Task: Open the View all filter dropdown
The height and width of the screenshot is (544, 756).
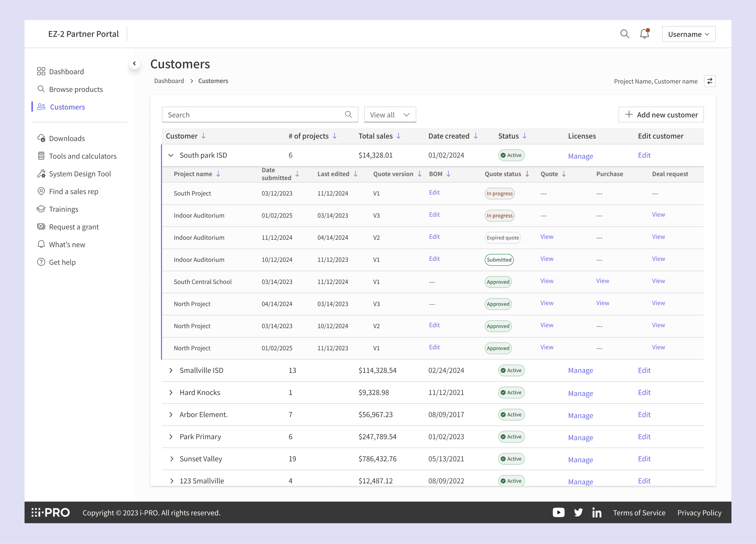Action: [x=390, y=115]
